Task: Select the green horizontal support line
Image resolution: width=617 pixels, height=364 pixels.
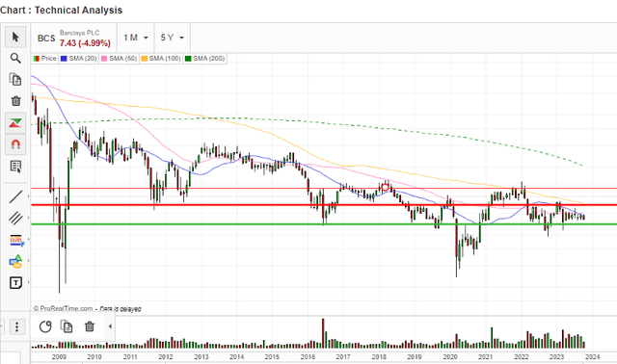Action: click(x=324, y=224)
